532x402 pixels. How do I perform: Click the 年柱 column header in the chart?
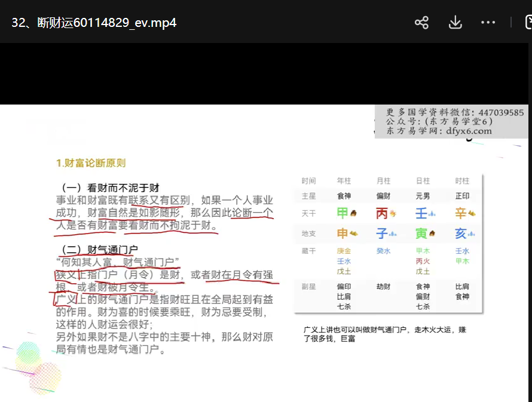coord(344,181)
